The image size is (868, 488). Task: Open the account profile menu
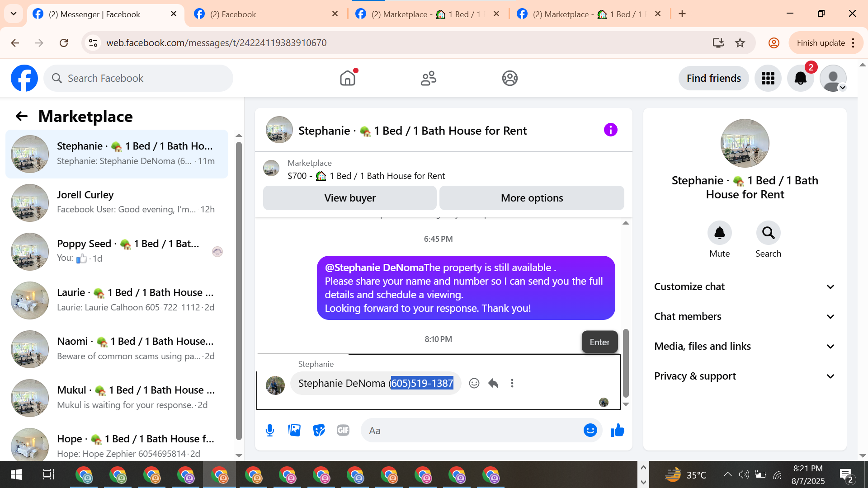833,78
